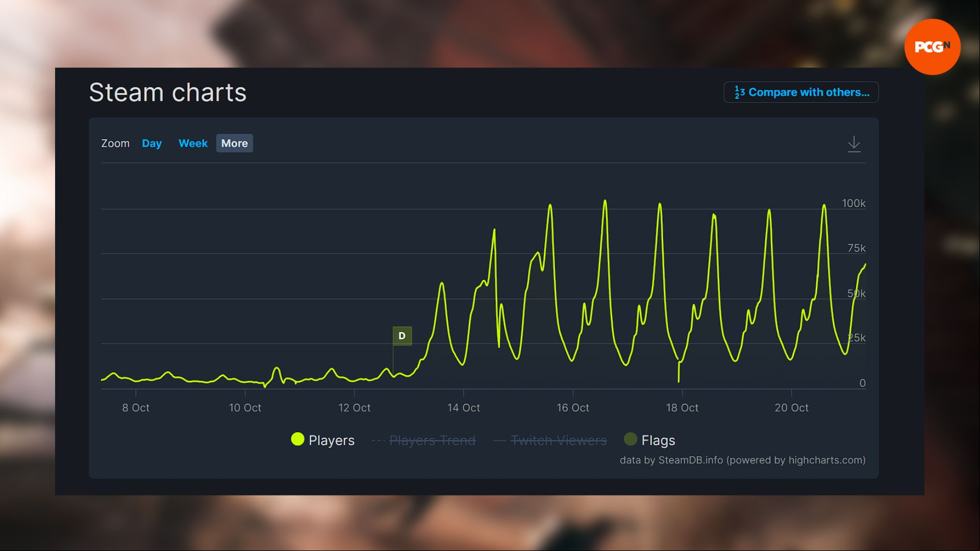The width and height of the screenshot is (980, 551).
Task: Switch zoom to Week
Action: pyautogui.click(x=193, y=143)
